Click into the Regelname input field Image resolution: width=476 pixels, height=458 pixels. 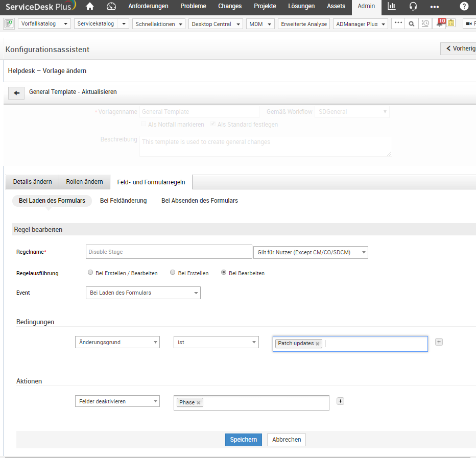point(169,252)
